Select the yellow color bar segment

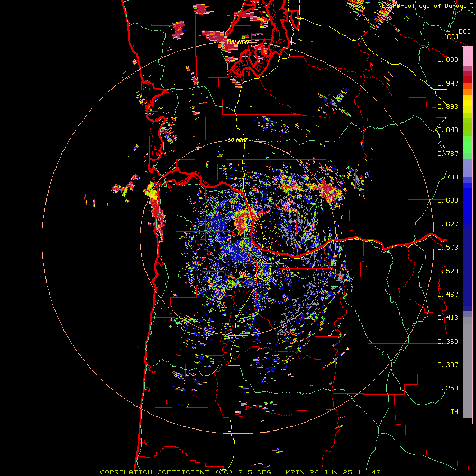pyautogui.click(x=467, y=104)
